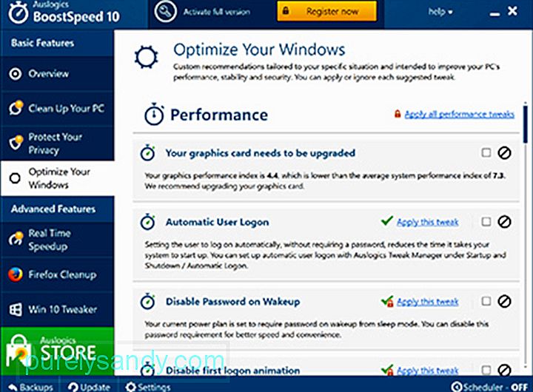The width and height of the screenshot is (533, 392).
Task: Ignore the graphics card upgrade recommendation
Action: (x=504, y=153)
